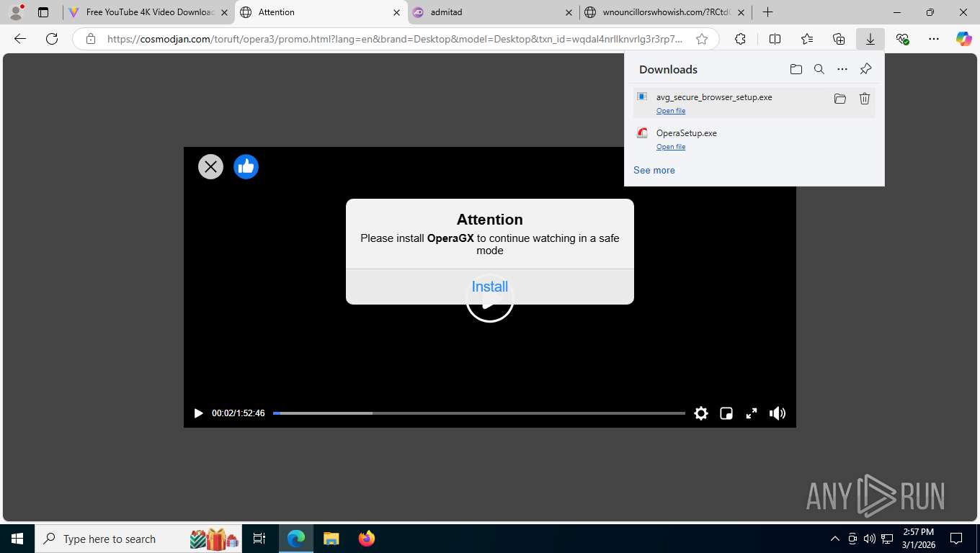Enable picture-in-picture mode
The height and width of the screenshot is (553, 980).
(726, 413)
